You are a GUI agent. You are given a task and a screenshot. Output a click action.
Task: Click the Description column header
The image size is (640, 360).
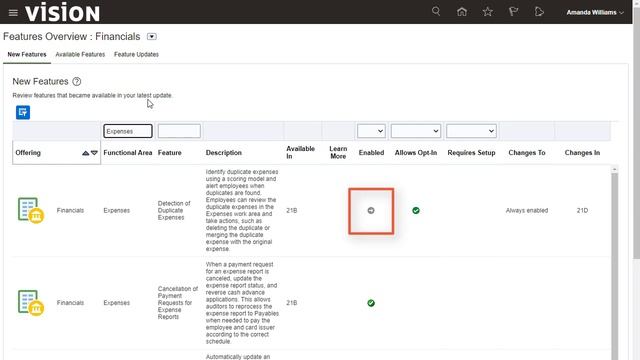[224, 153]
